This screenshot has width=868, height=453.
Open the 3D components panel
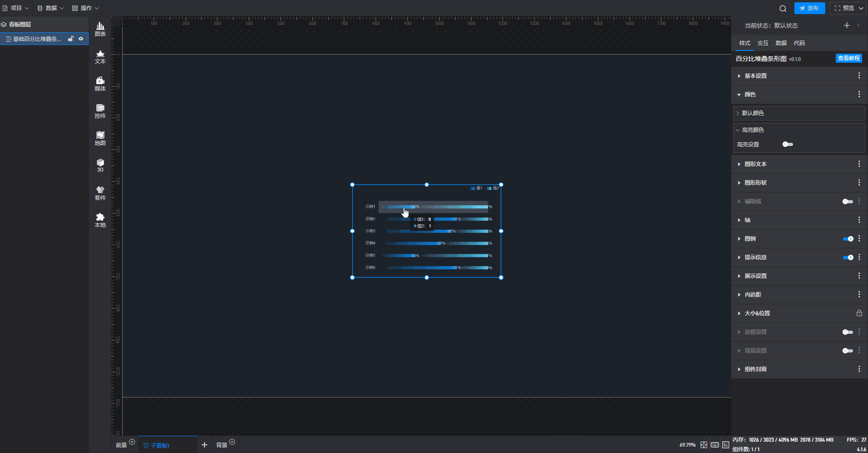point(100,165)
